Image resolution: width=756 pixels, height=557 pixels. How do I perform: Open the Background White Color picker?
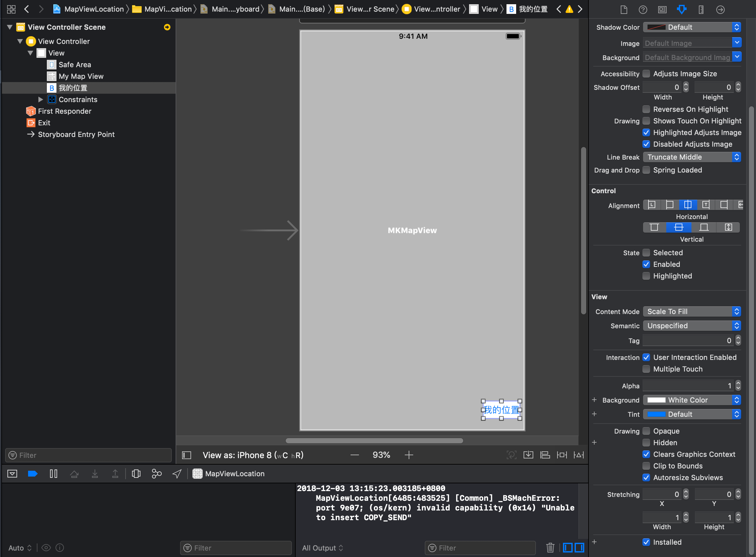coord(692,400)
